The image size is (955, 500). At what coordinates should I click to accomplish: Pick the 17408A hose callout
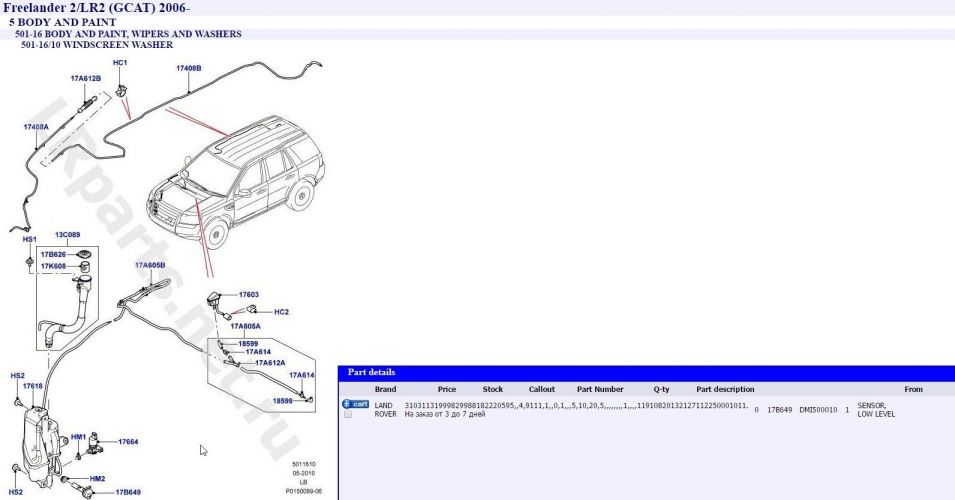click(x=36, y=127)
